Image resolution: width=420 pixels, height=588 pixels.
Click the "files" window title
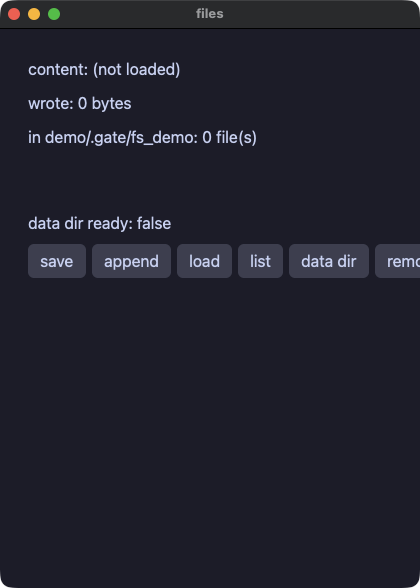pos(210,14)
